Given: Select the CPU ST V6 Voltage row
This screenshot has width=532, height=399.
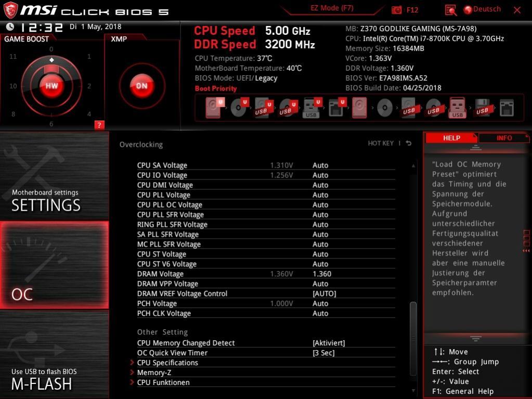Looking at the screenshot, I should [x=266, y=264].
